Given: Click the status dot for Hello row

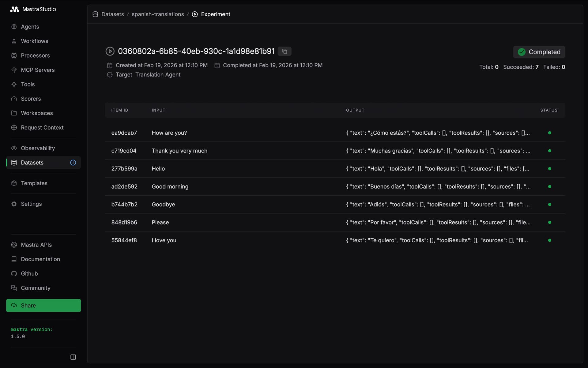Looking at the screenshot, I should coord(549,169).
